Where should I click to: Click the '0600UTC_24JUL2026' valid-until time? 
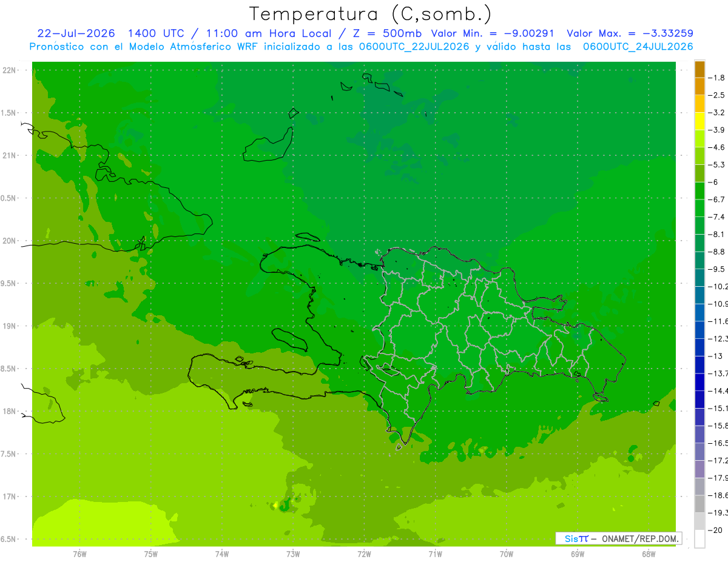[x=638, y=47]
